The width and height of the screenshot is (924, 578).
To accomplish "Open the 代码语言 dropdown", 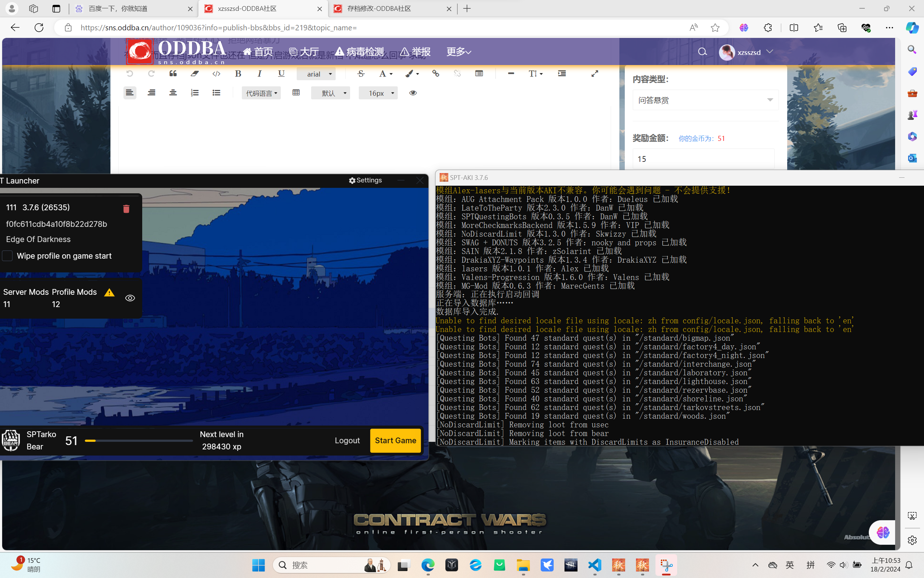I will tap(261, 93).
